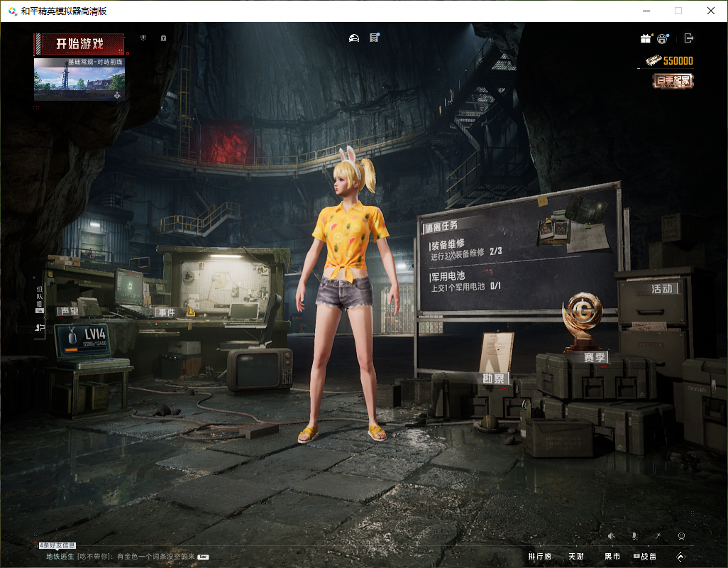Click the 组队 team tab on left edge

point(40,299)
